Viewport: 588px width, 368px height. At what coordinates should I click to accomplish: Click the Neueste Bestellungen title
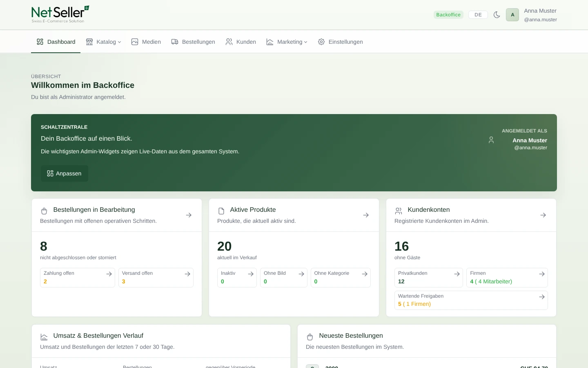[351, 336]
